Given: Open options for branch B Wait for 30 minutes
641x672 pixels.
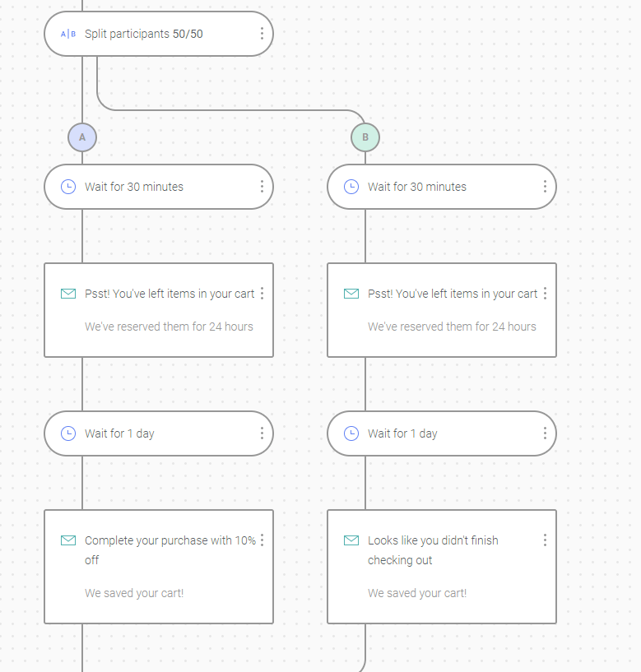Looking at the screenshot, I should point(545,187).
